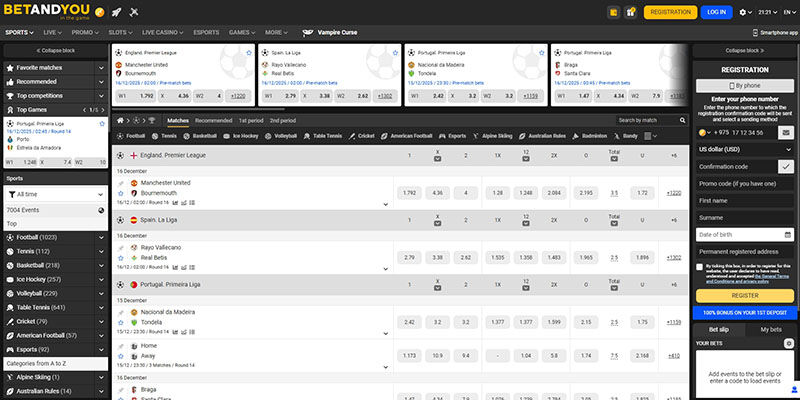The height and width of the screenshot is (400, 800).
Task: Select Football in the sports icon bar
Action: coord(131,136)
